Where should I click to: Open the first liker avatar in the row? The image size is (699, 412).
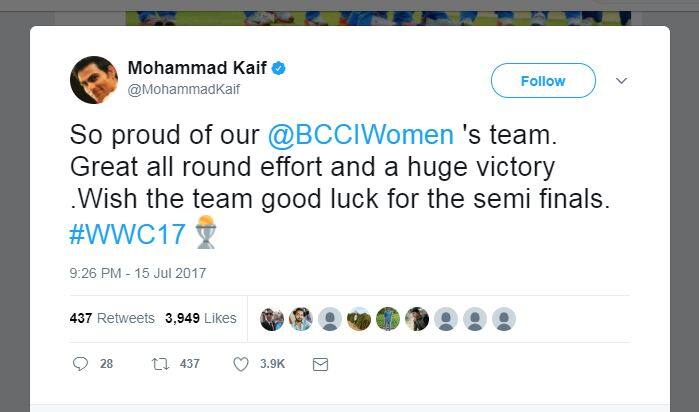point(272,319)
